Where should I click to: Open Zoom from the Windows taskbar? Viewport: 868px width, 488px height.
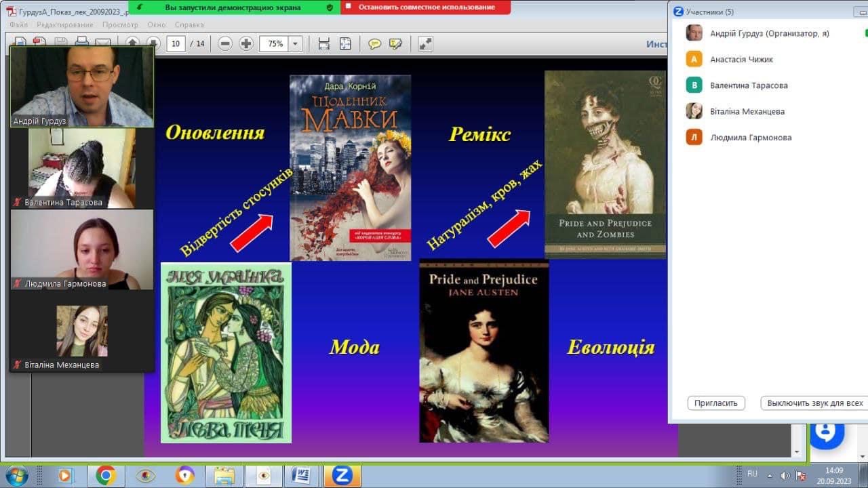(x=342, y=475)
